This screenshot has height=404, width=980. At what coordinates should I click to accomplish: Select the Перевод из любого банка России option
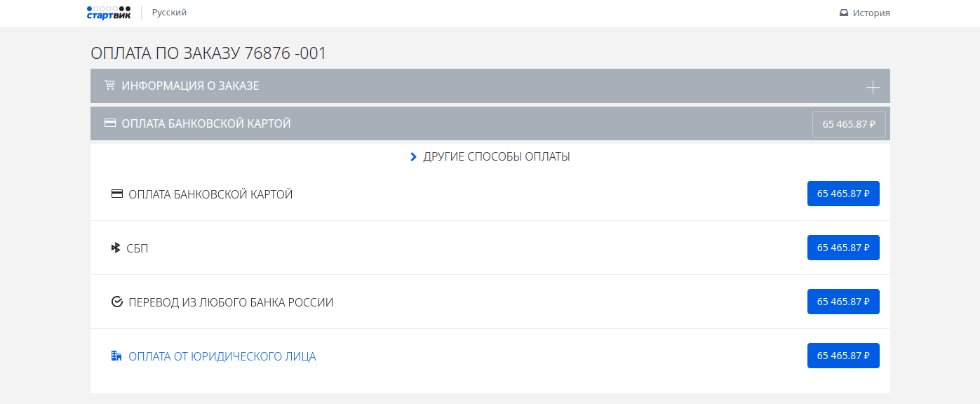(231, 302)
